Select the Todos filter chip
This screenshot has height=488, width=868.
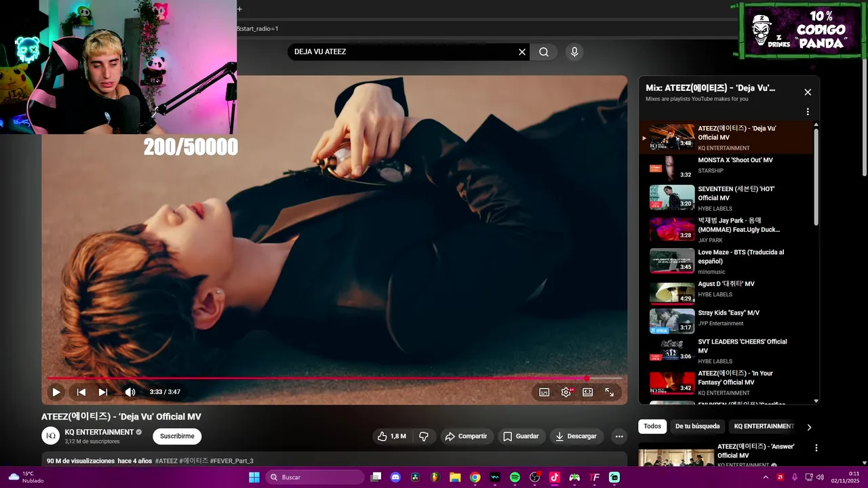click(652, 426)
